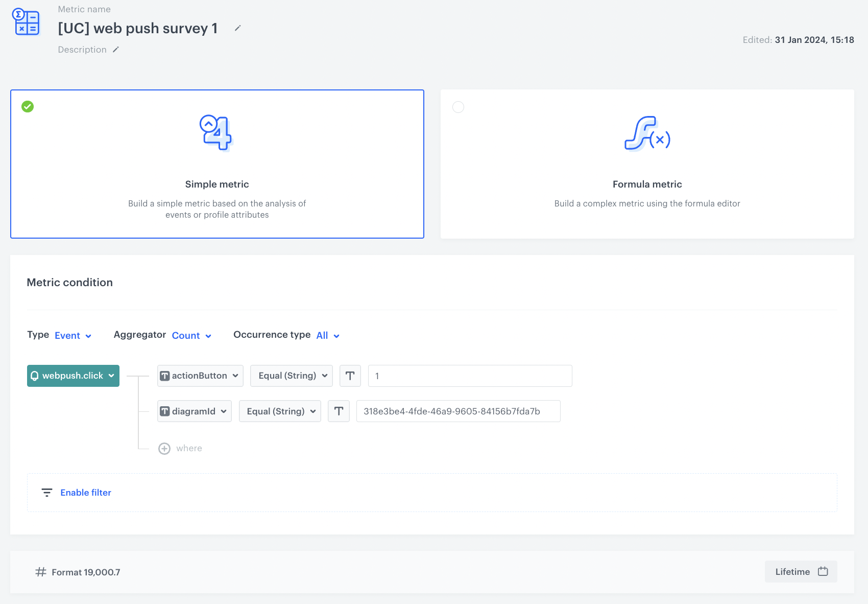Open the Lifetime date range button
This screenshot has width=868, height=604.
click(x=801, y=572)
